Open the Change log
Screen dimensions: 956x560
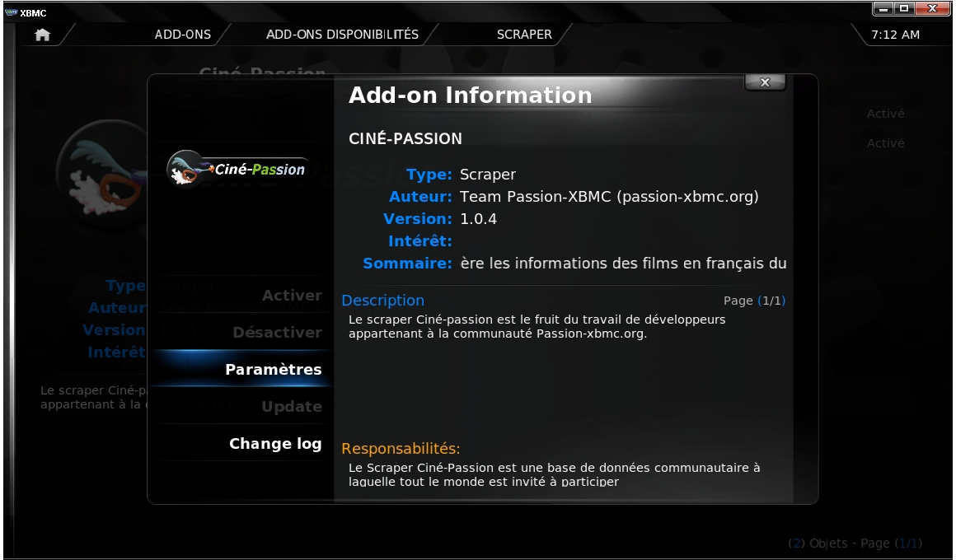click(242, 444)
